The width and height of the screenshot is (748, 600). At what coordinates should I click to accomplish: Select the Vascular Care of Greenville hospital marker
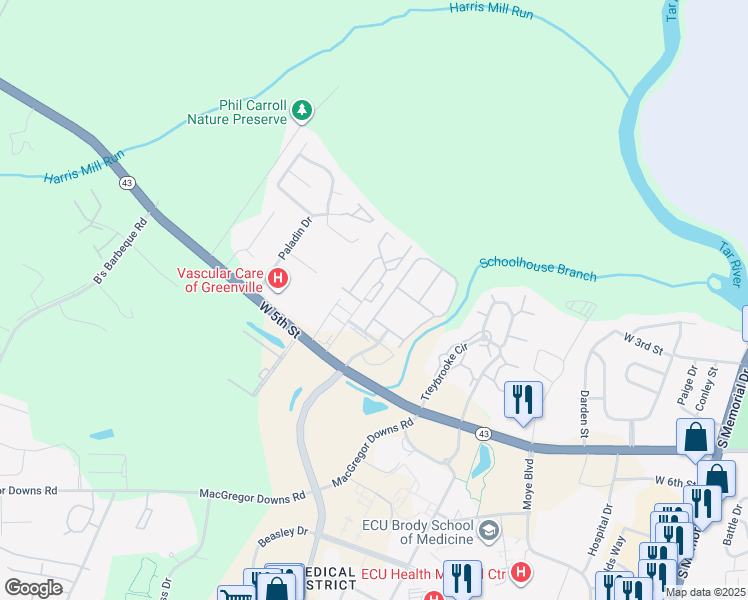pos(278,279)
